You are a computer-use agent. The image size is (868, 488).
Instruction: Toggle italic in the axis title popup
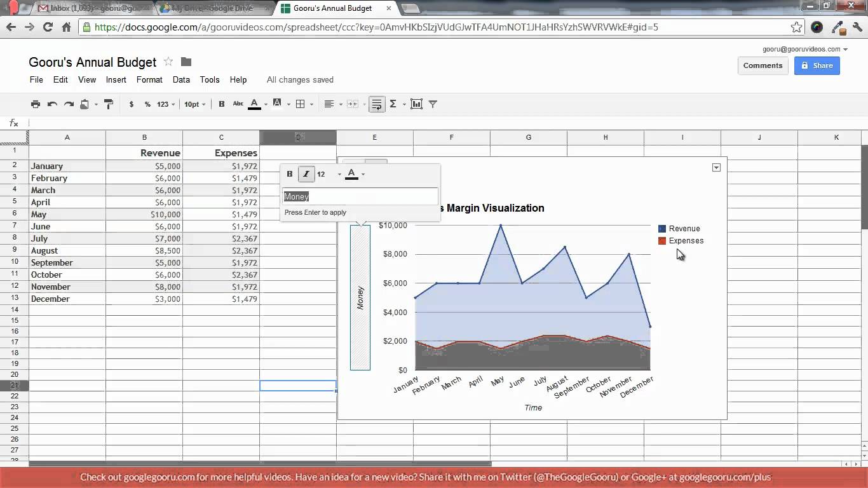tap(306, 174)
